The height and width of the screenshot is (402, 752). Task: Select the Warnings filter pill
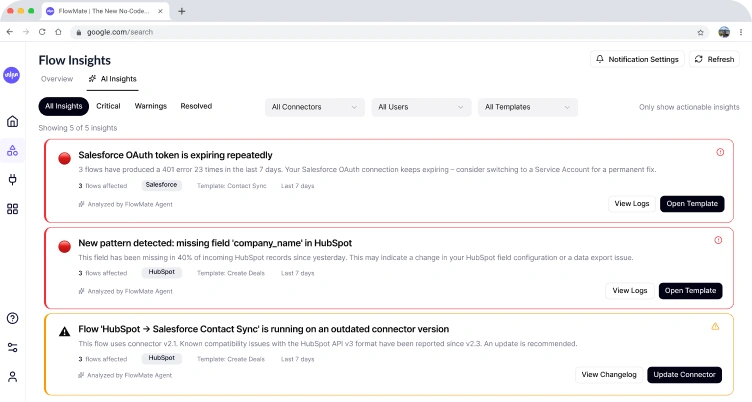point(150,106)
